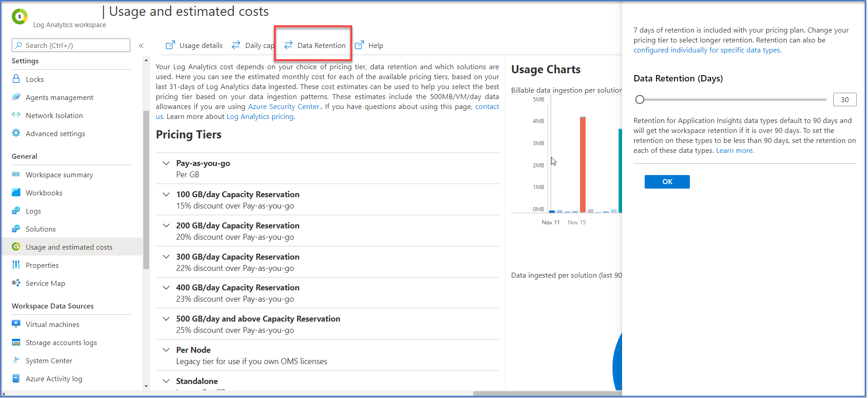
Task: Collapse the sidebar with double chevron
Action: [x=141, y=46]
